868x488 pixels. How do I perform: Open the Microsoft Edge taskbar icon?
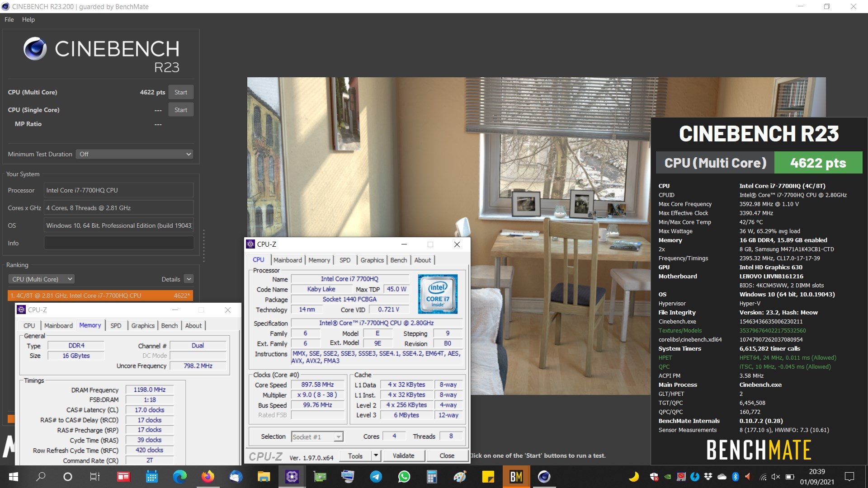pyautogui.click(x=179, y=477)
